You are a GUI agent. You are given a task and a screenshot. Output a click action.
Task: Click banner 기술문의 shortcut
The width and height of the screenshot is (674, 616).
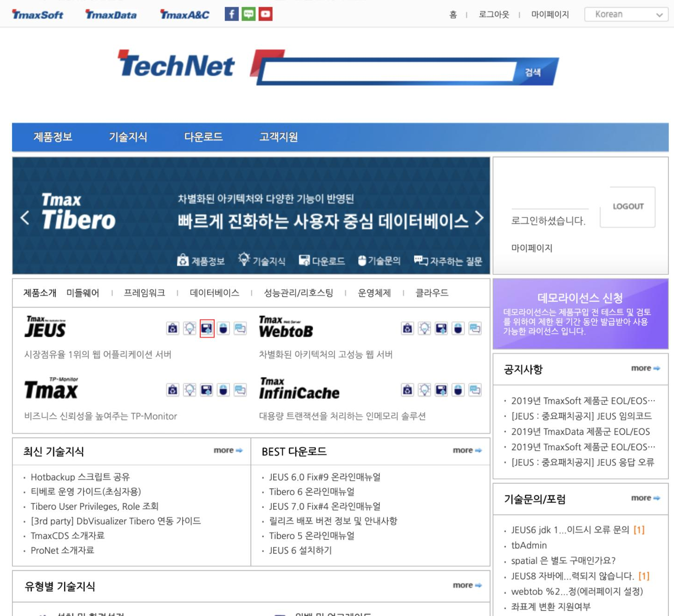tap(379, 261)
